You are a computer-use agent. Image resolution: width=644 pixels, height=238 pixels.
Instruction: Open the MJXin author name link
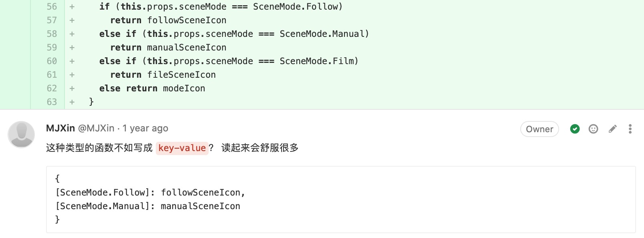click(60, 128)
